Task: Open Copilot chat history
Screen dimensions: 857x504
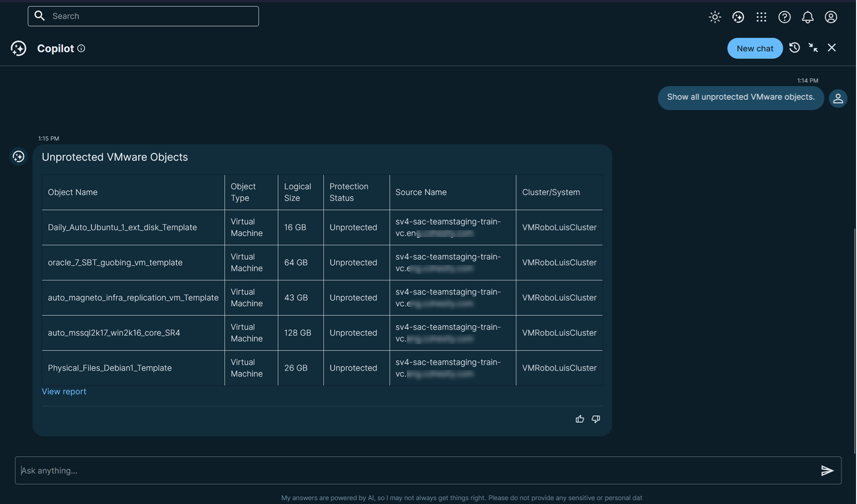Action: pyautogui.click(x=795, y=48)
